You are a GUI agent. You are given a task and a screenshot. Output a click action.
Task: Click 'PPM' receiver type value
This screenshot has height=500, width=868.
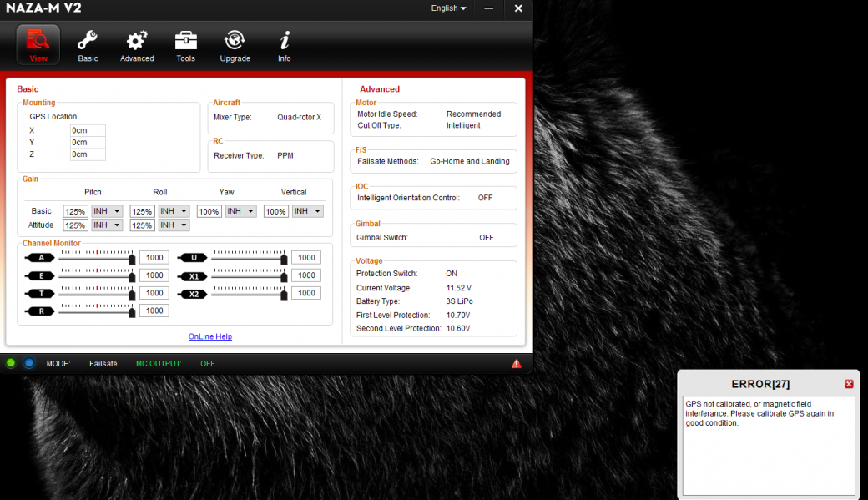pos(285,155)
